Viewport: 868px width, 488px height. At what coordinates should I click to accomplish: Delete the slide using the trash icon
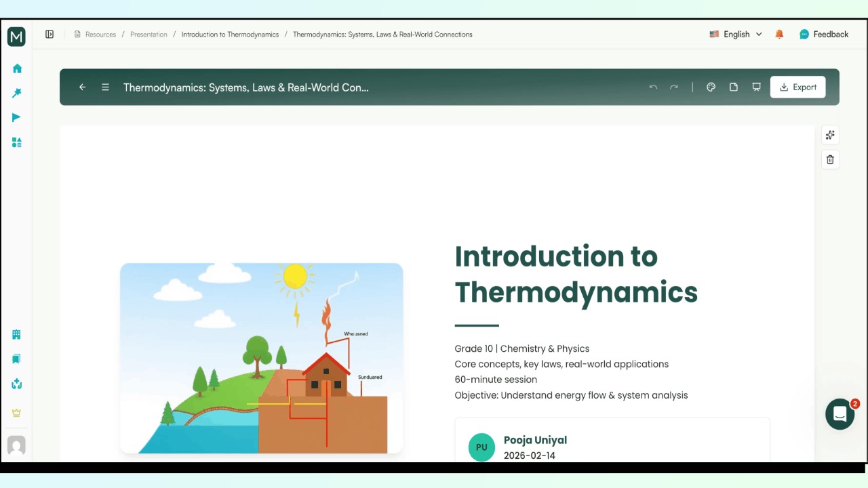point(830,159)
